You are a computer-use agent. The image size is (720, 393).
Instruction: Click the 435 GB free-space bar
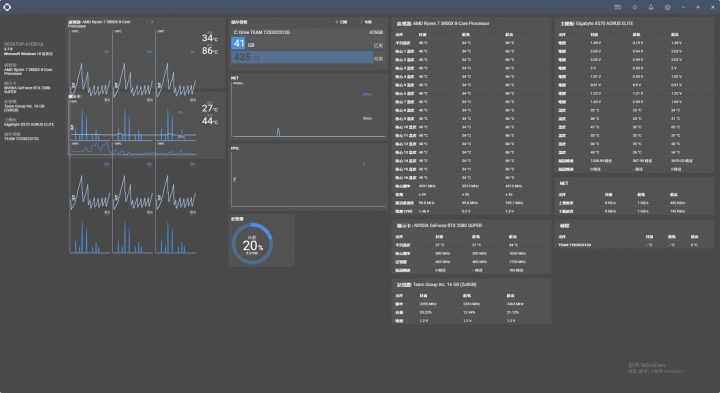pos(302,57)
